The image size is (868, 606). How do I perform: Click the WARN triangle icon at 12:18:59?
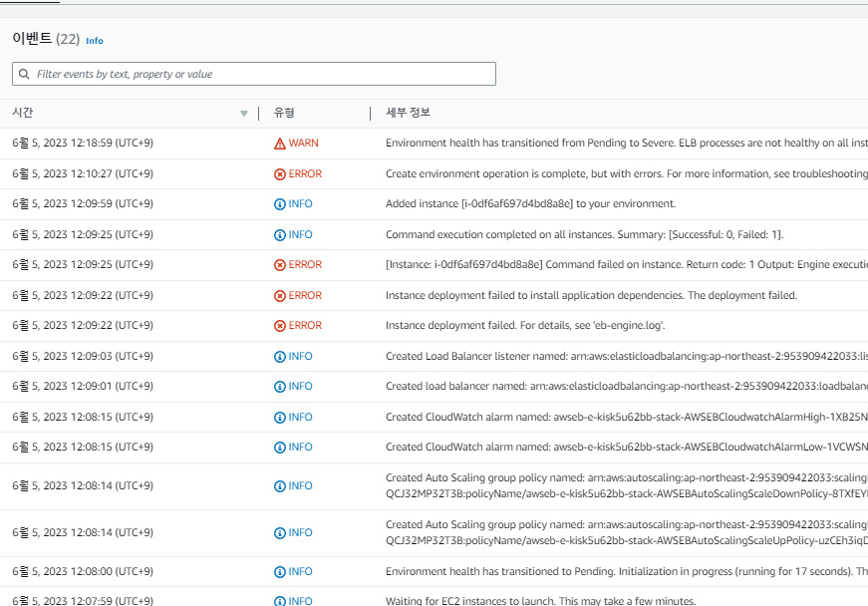click(x=280, y=144)
